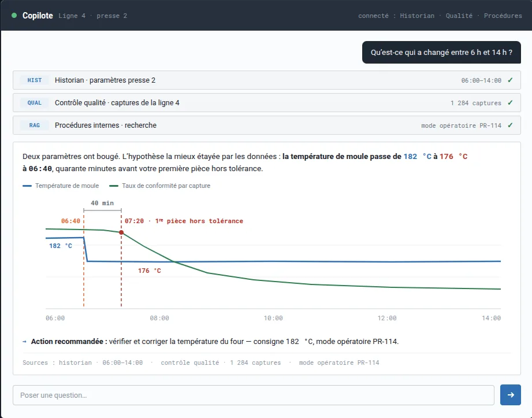Open the QUAL Contrôle qualité captures row
Image resolution: width=532 pixels, height=418 pixels.
(x=267, y=102)
